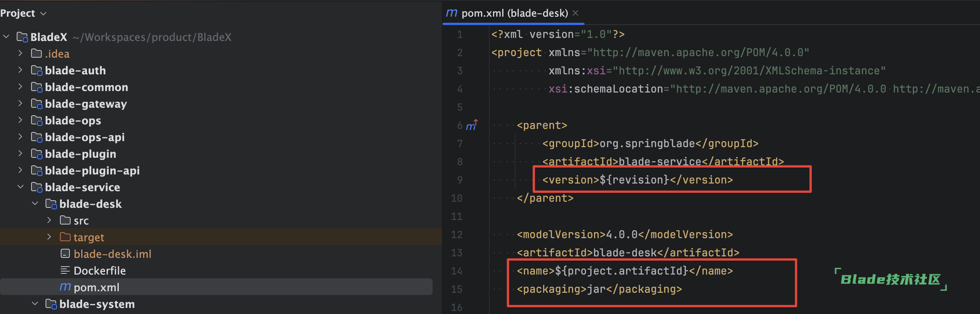Click the blade-system module folder icon

(x=51, y=304)
